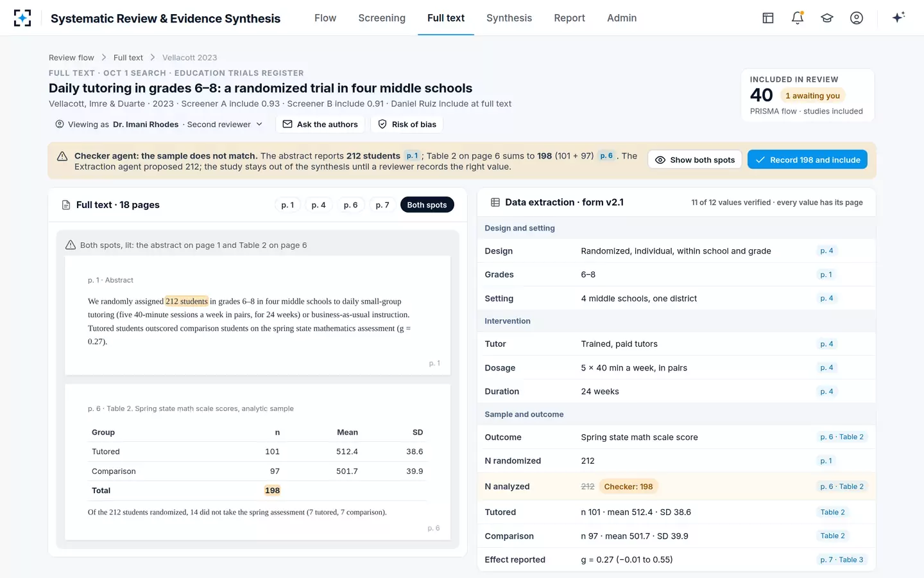
Task: Open p. 1 source for N randomized
Action: pos(826,461)
